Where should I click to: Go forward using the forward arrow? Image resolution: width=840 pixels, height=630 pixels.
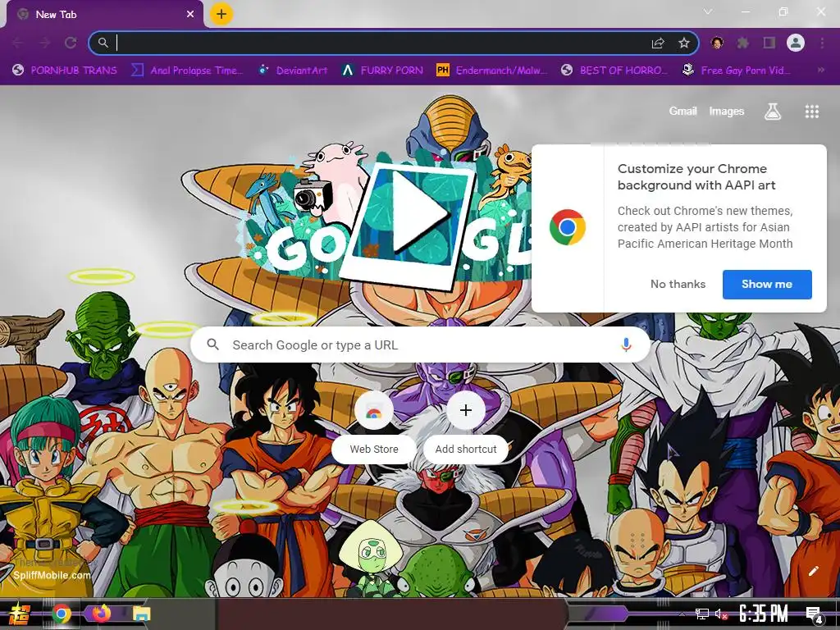(x=44, y=43)
